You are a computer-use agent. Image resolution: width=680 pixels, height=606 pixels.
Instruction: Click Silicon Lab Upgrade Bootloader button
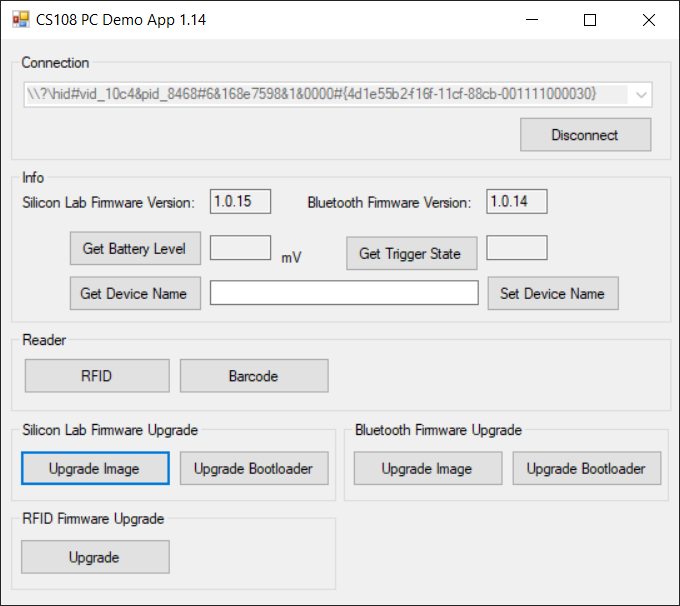coord(254,468)
